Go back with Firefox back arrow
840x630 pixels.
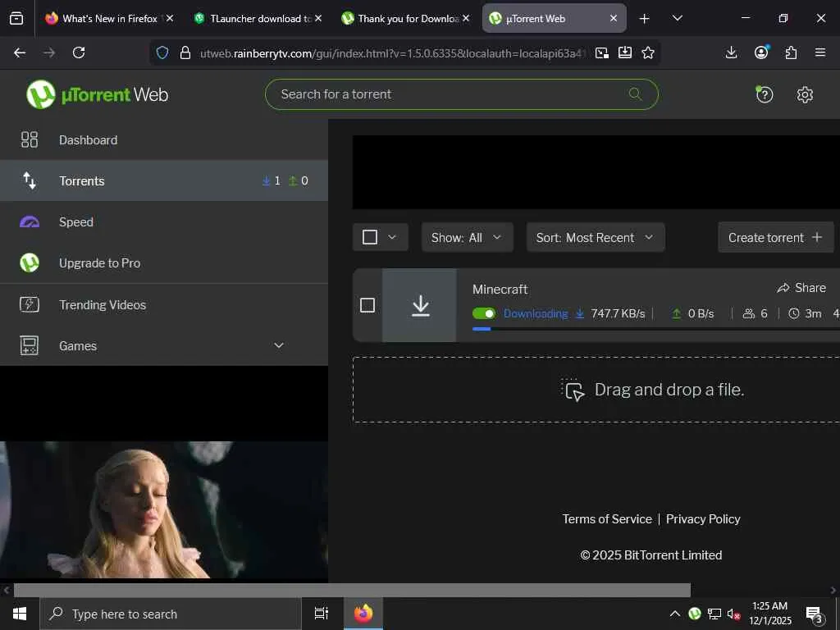pos(20,52)
